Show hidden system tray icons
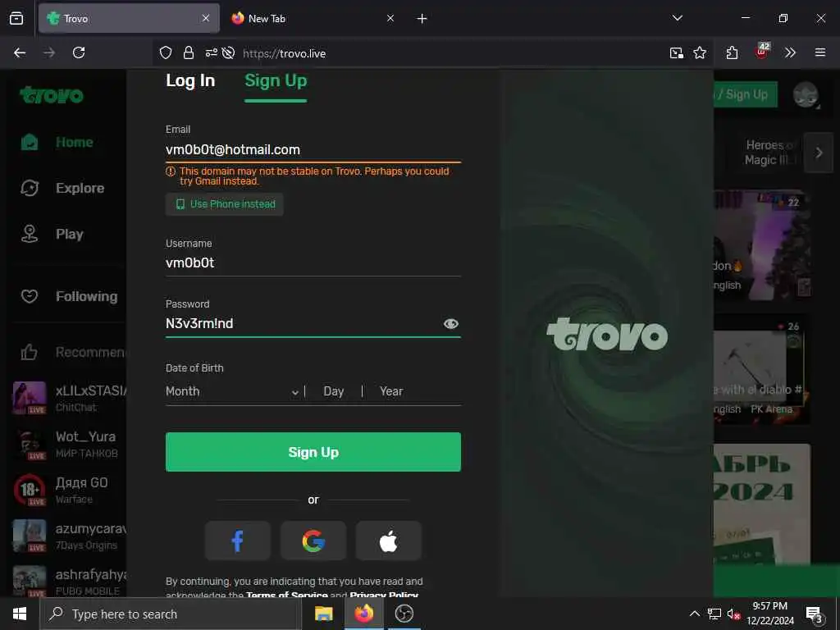 click(694, 614)
